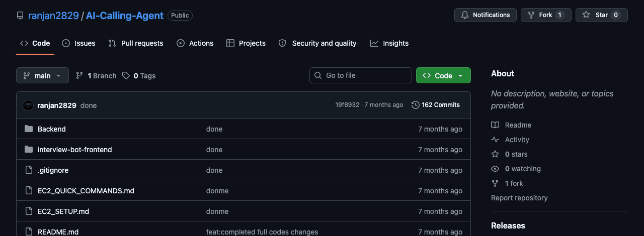Focus the Go to file search field
The height and width of the screenshot is (236, 644).
pos(361,75)
